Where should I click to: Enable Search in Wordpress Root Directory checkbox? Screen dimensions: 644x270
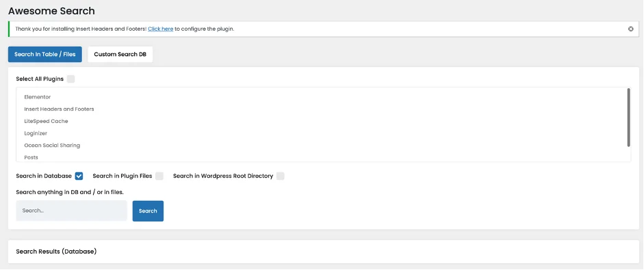click(280, 176)
